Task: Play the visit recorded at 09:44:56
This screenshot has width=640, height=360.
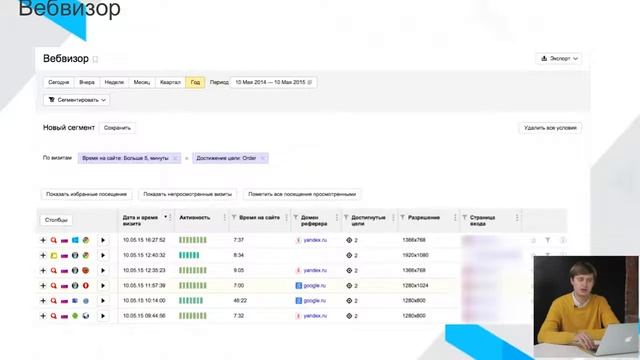Action: (103, 316)
